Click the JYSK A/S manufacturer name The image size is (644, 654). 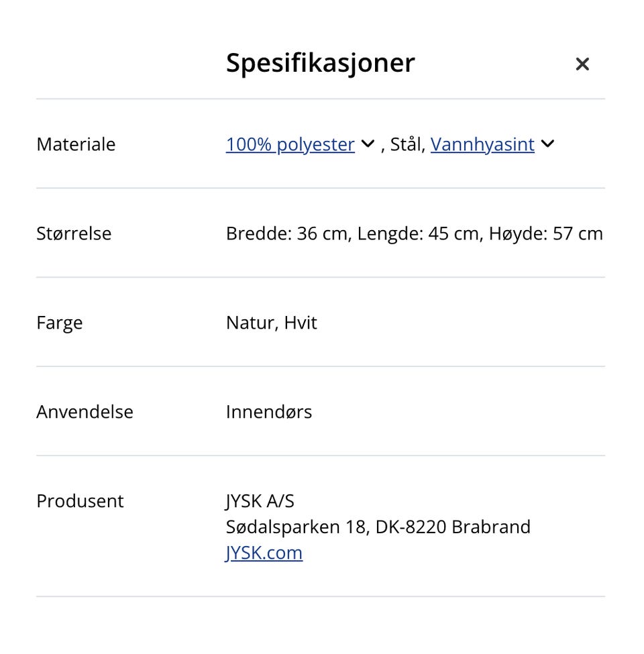(261, 501)
